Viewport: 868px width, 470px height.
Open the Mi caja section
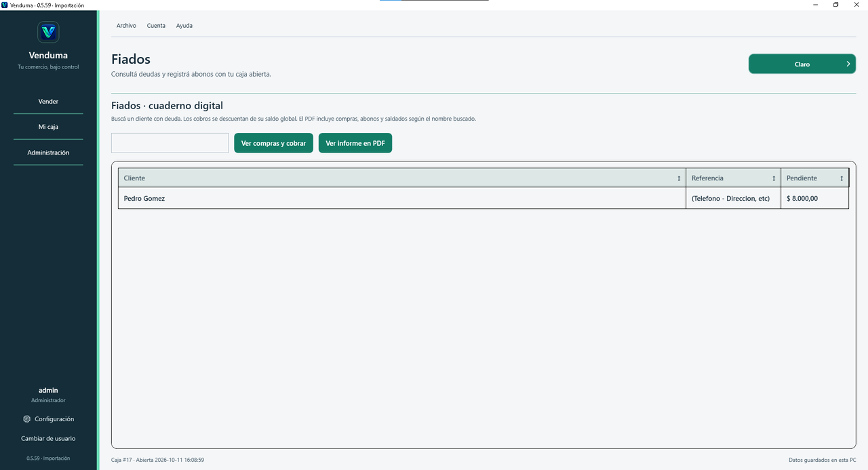pyautogui.click(x=48, y=127)
